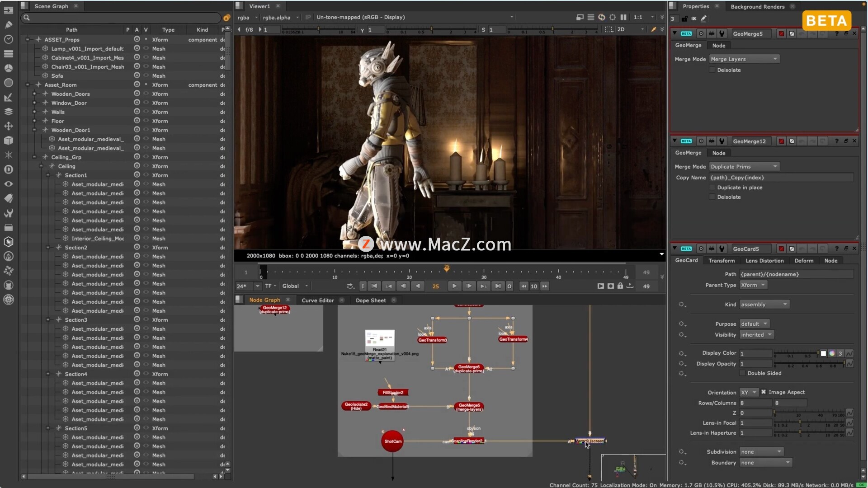Select the GeoTransform3 node
This screenshot has width=868, height=488.
(x=433, y=340)
